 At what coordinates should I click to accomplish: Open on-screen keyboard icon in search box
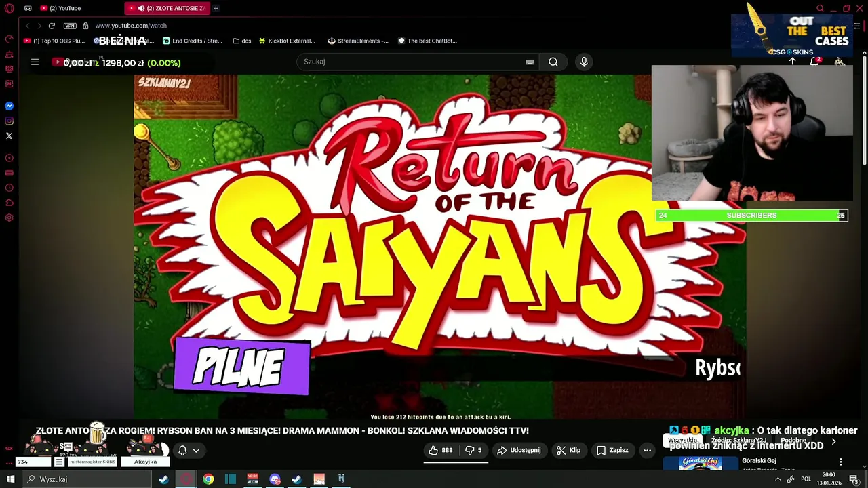[x=530, y=62]
